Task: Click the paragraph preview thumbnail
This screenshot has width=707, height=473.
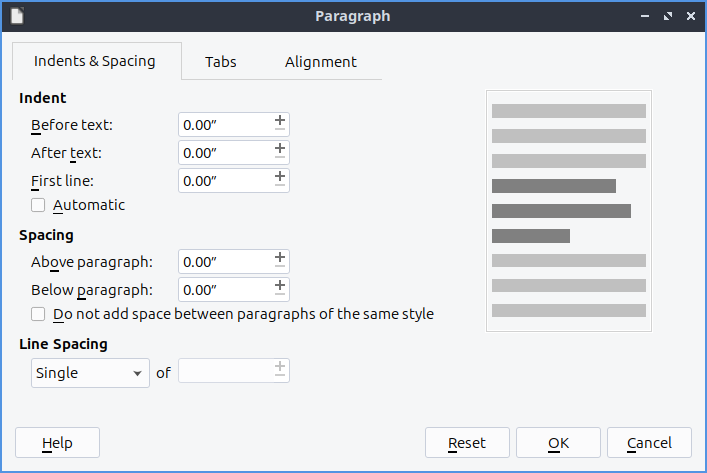Action: pyautogui.click(x=568, y=211)
